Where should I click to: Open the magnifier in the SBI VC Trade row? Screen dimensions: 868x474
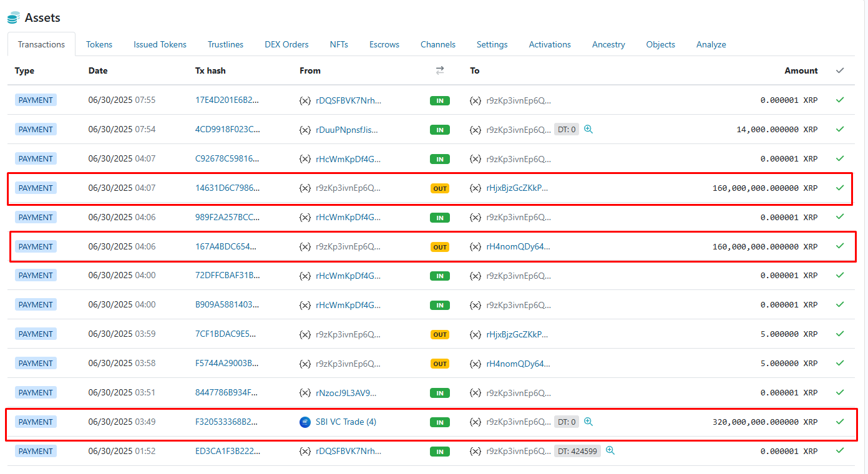point(588,422)
